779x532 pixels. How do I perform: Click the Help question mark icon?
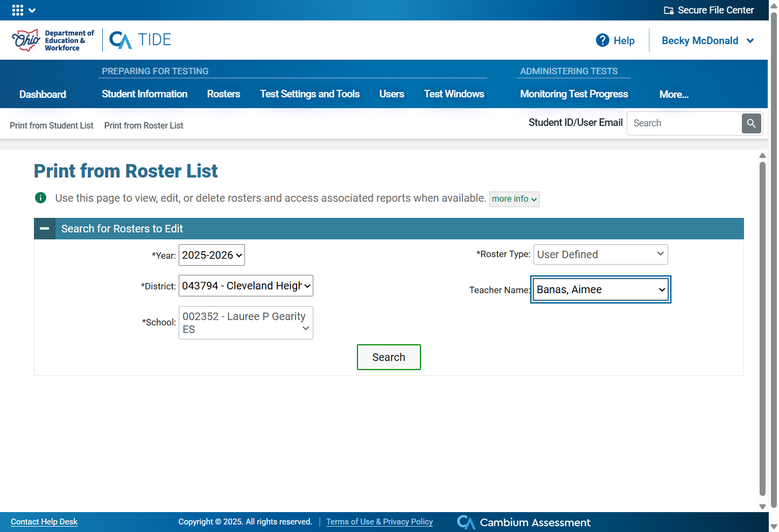[602, 40]
